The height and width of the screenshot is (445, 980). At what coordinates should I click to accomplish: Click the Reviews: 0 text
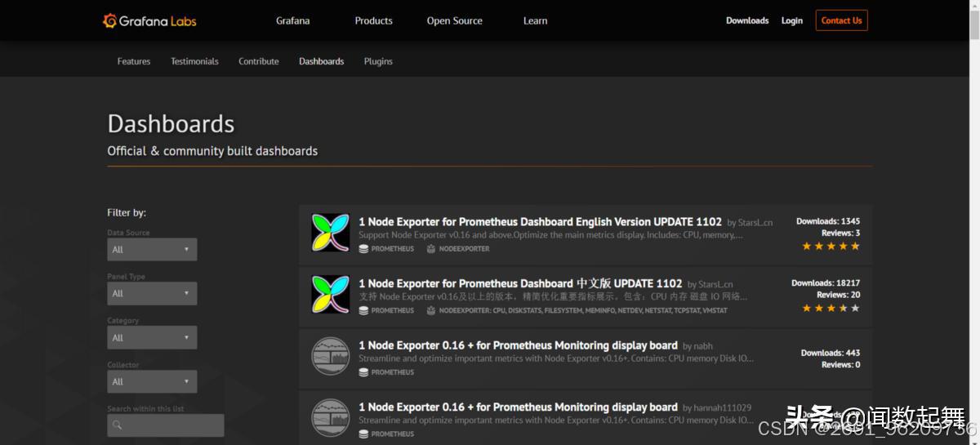(x=840, y=365)
